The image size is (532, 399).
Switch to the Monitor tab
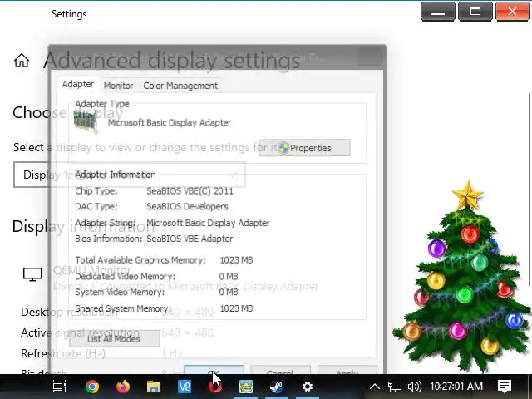click(118, 86)
